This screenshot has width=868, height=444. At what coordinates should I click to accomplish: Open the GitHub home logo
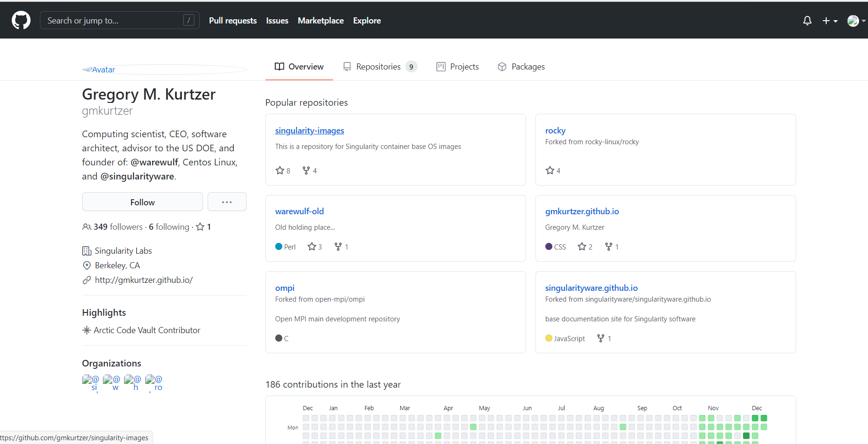coord(21,21)
